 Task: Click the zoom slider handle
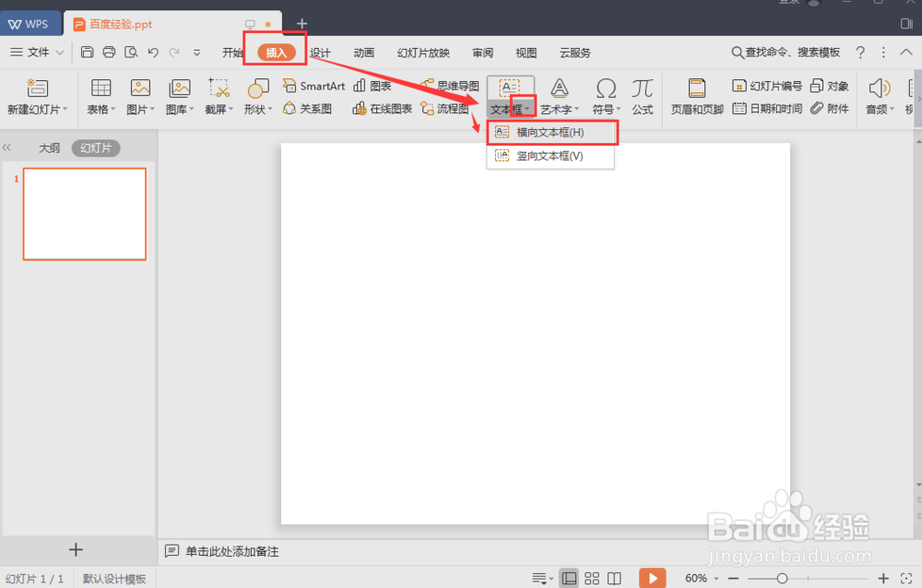click(x=782, y=579)
